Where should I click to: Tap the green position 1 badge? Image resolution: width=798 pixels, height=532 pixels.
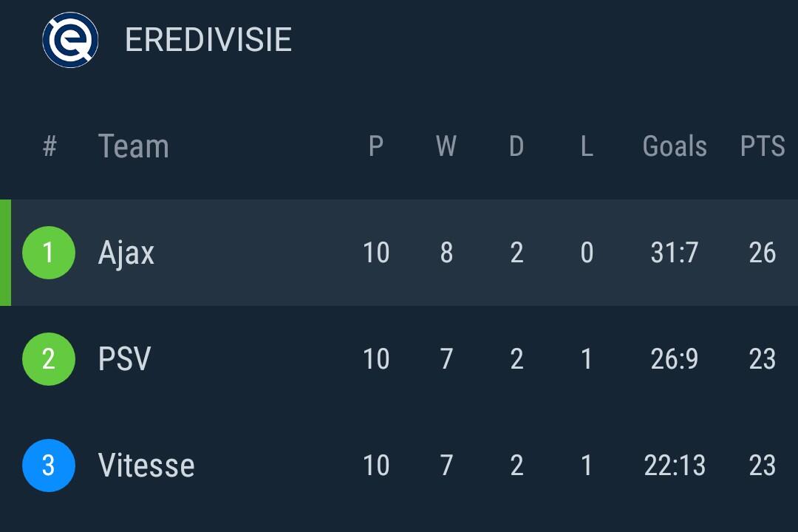(49, 253)
